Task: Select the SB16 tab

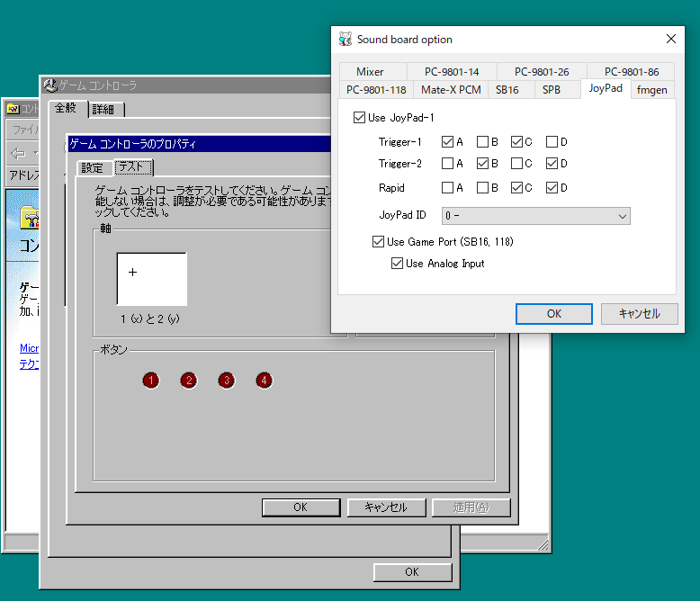Action: (x=507, y=90)
